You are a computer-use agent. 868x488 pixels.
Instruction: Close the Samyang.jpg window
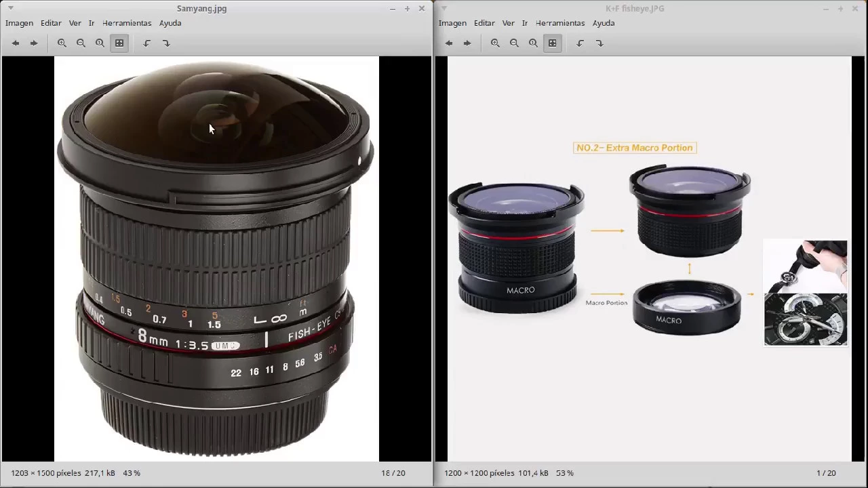pyautogui.click(x=422, y=9)
